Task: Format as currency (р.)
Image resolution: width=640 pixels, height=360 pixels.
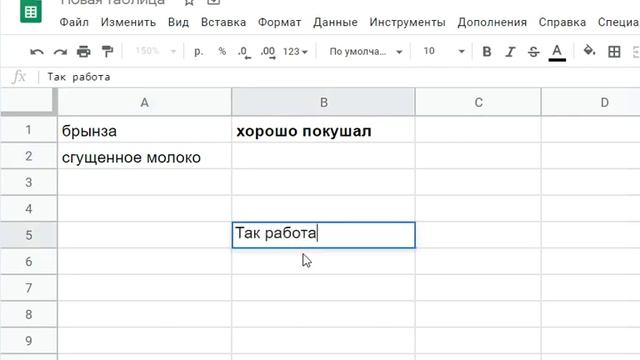Action: (x=198, y=51)
